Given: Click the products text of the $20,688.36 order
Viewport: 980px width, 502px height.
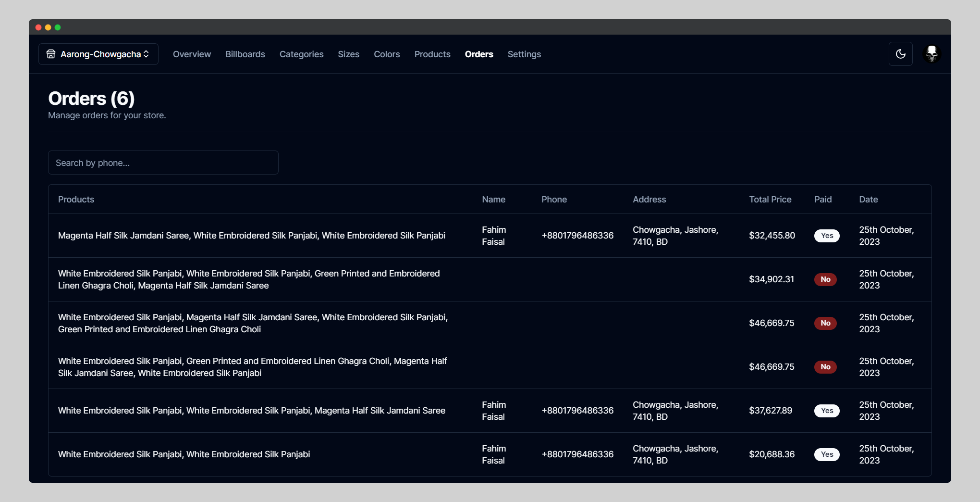Looking at the screenshot, I should 184,454.
